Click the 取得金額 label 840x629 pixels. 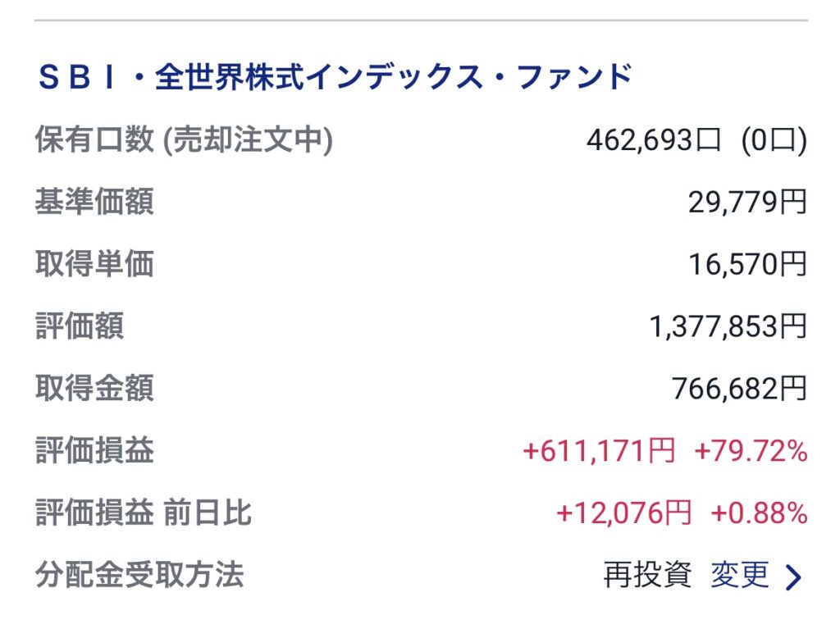click(94, 388)
